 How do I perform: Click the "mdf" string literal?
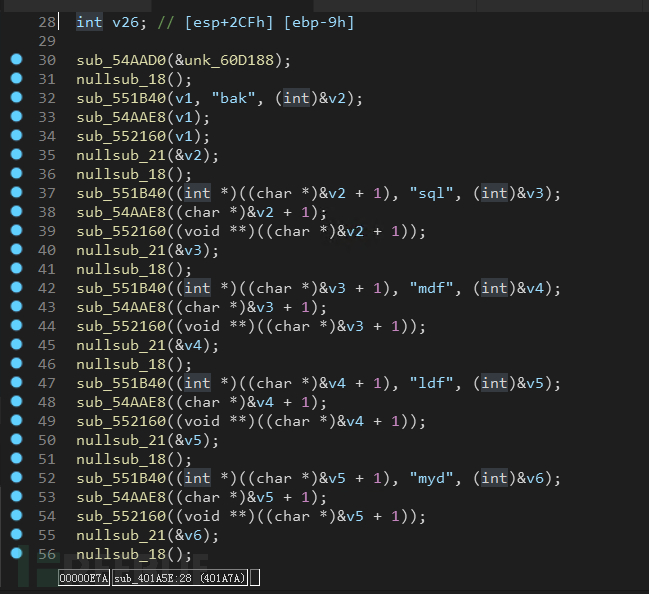tap(432, 289)
